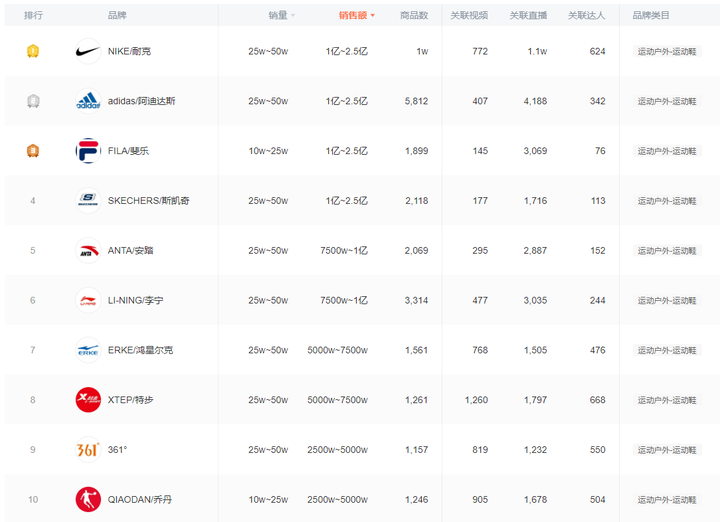The image size is (720, 522).
Task: Click the silver second-place medal icon
Action: tap(33, 101)
